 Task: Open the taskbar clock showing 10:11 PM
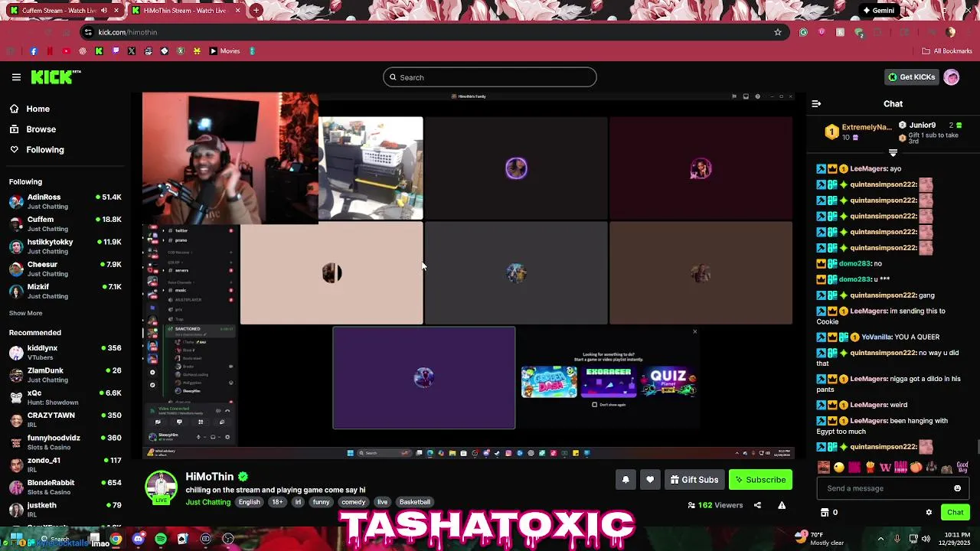(x=955, y=539)
